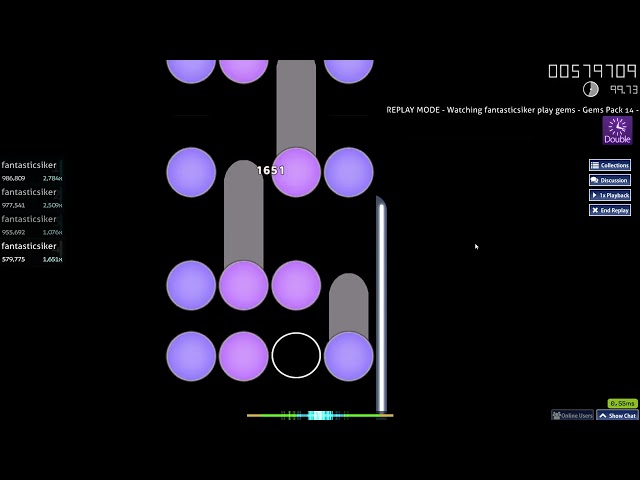The image size is (640, 480).
Task: Select leaderboard entry with score 977,541
Action: [31, 198]
